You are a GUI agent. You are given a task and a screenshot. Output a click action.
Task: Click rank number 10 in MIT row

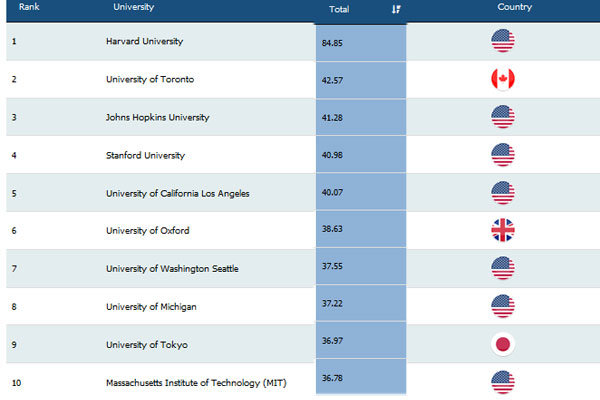(16, 383)
